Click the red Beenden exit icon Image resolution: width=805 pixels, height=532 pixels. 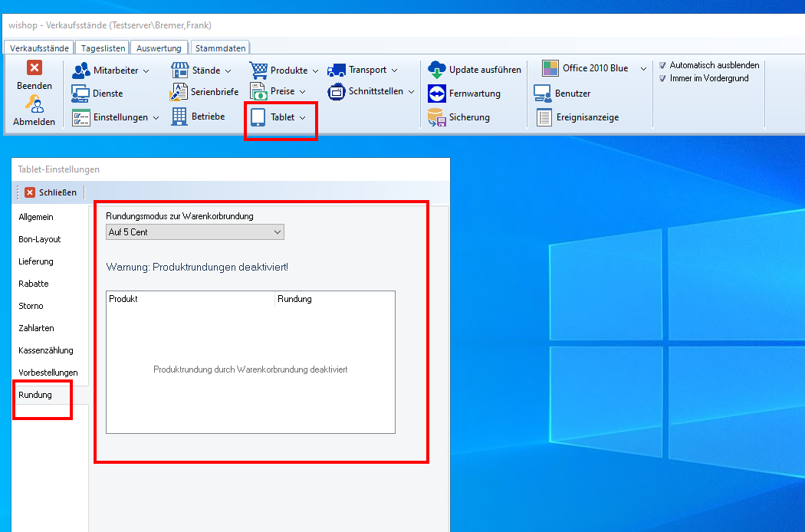[34, 68]
